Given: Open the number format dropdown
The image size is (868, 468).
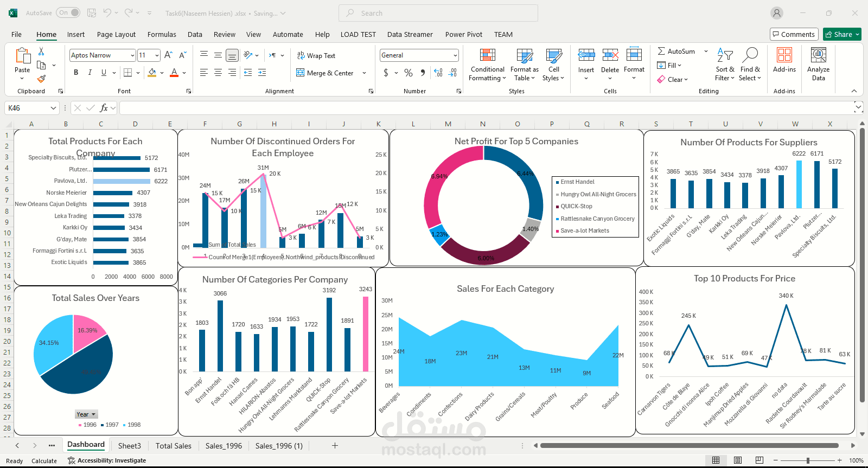Looking at the screenshot, I should pos(455,55).
